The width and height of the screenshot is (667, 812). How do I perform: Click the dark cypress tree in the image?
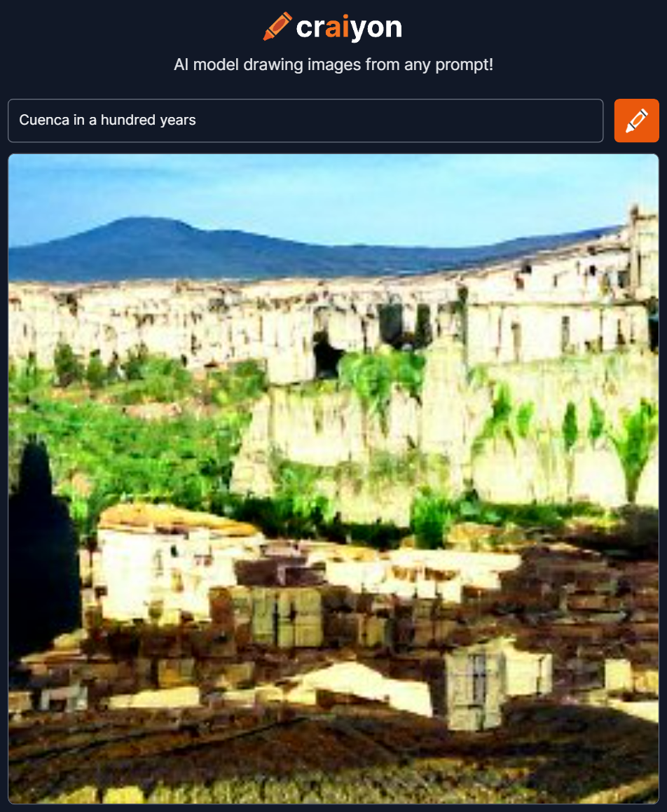[43, 549]
